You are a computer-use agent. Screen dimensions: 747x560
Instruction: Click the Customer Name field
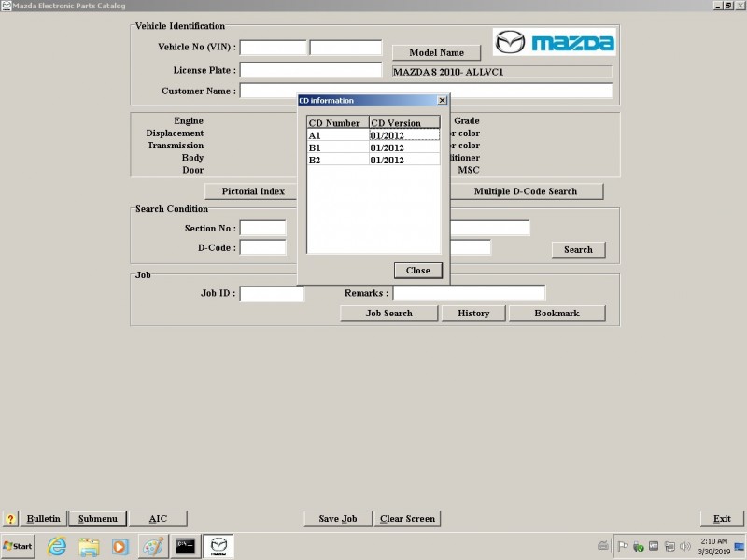pyautogui.click(x=426, y=90)
